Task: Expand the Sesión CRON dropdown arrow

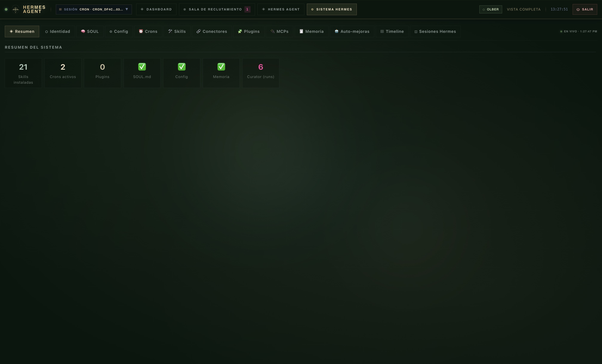Action: [127, 9]
